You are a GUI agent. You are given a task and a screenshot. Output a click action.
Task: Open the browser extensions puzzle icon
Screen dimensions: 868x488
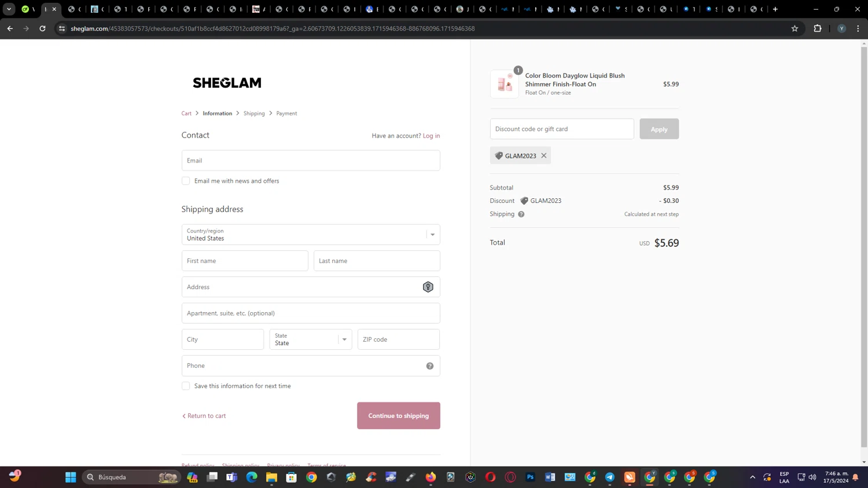click(x=818, y=28)
